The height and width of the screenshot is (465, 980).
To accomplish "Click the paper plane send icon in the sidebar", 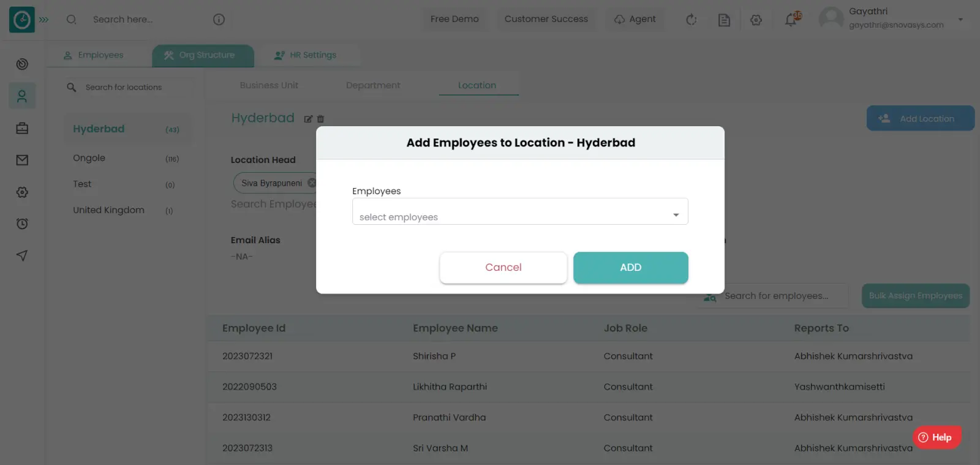I will click(x=22, y=255).
